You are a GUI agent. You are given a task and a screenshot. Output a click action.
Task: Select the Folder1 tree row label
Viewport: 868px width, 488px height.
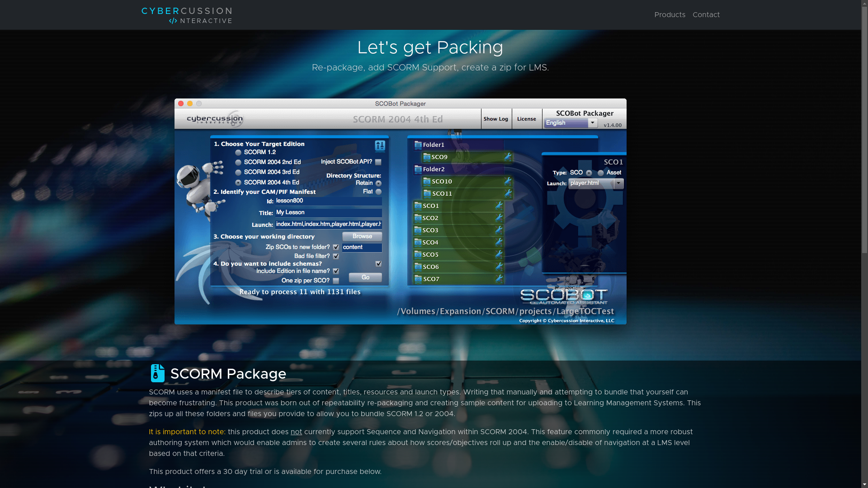434,145
